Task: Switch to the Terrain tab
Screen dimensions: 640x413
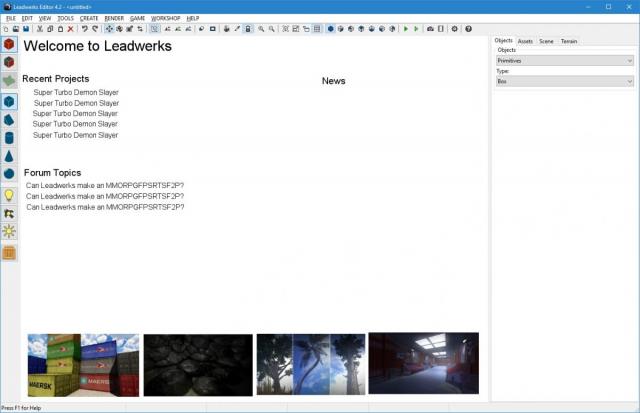Action: pos(569,41)
